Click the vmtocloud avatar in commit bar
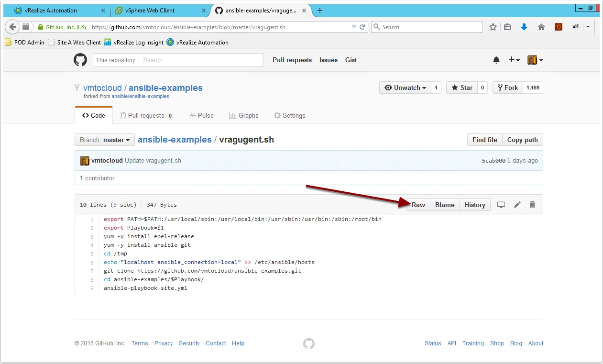 coord(85,161)
